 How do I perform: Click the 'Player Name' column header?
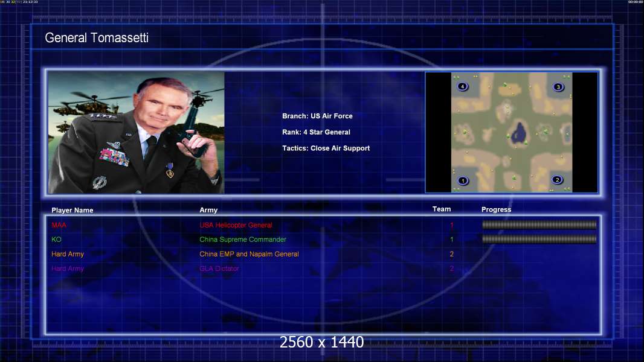pos(72,210)
